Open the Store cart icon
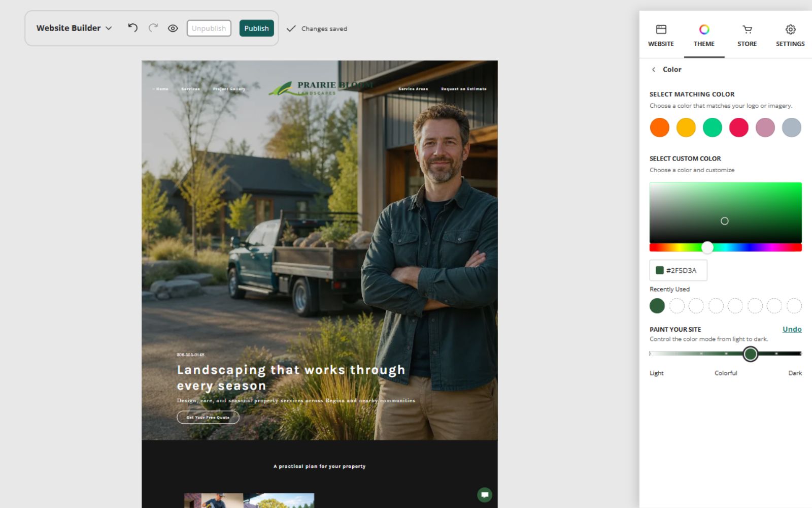The image size is (812, 508). pyautogui.click(x=747, y=29)
